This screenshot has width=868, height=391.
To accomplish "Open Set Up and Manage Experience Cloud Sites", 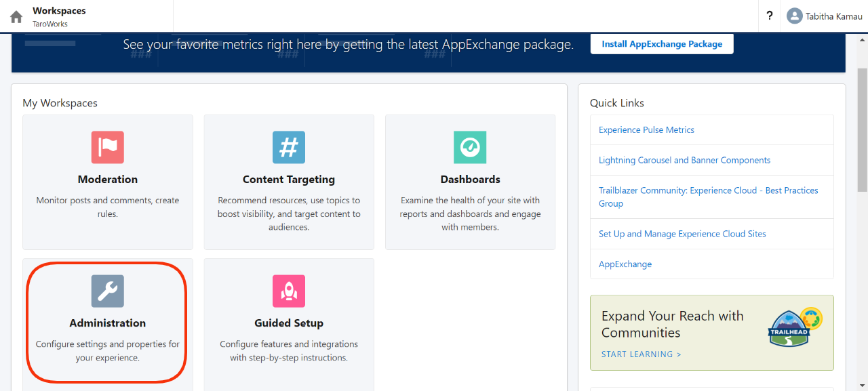I will click(x=682, y=234).
